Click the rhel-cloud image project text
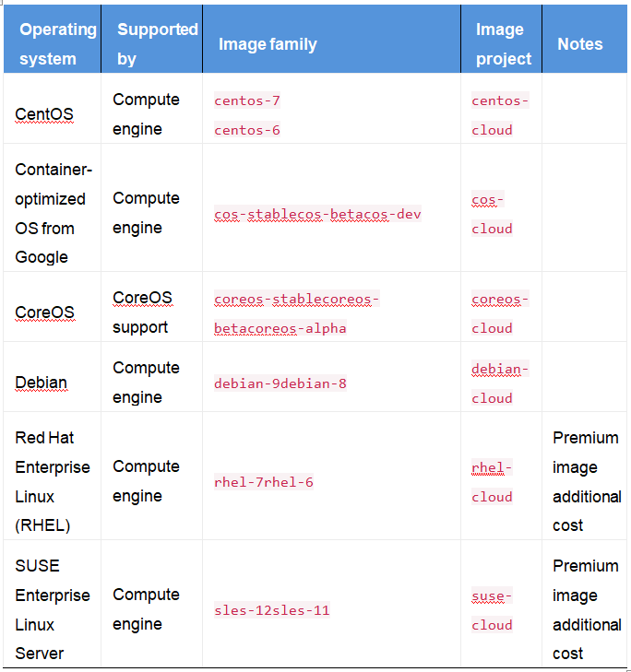This screenshot has height=672, width=631. pyautogui.click(x=491, y=482)
